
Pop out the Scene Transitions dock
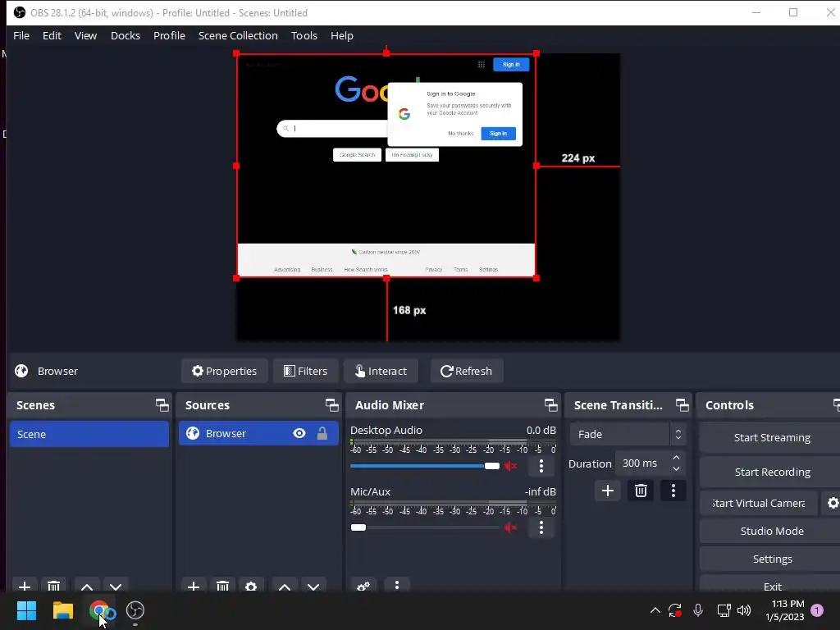682,405
